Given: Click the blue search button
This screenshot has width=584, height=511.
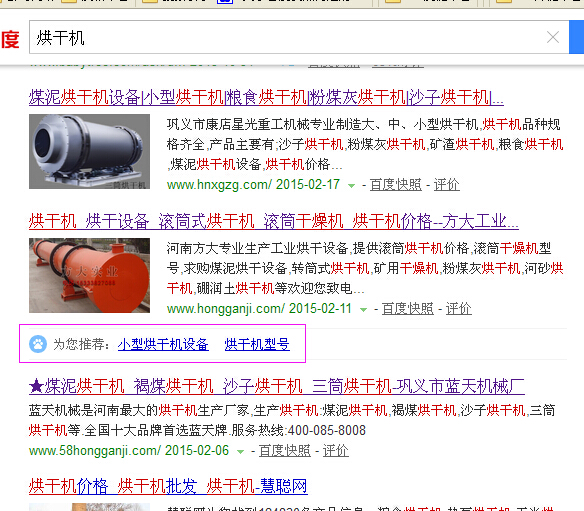Looking at the screenshot, I should coord(577,37).
